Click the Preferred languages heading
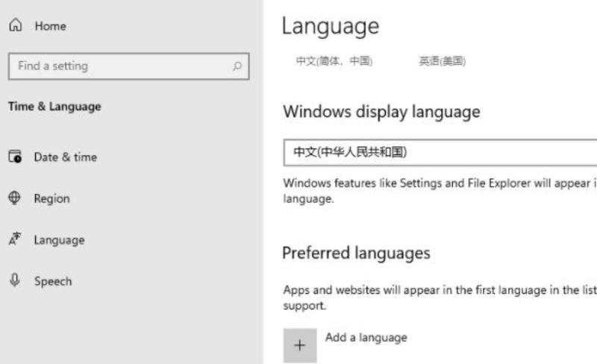This screenshot has width=597, height=364. coord(357,253)
